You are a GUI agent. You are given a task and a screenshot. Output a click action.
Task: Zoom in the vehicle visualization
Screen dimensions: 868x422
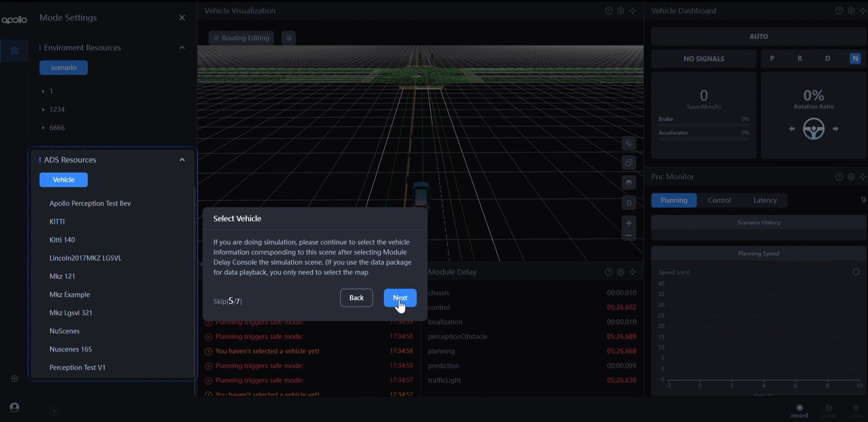[629, 223]
